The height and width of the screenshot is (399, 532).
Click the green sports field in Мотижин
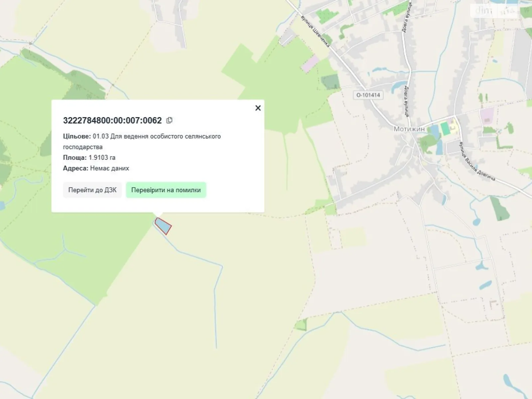pyautogui.click(x=445, y=129)
